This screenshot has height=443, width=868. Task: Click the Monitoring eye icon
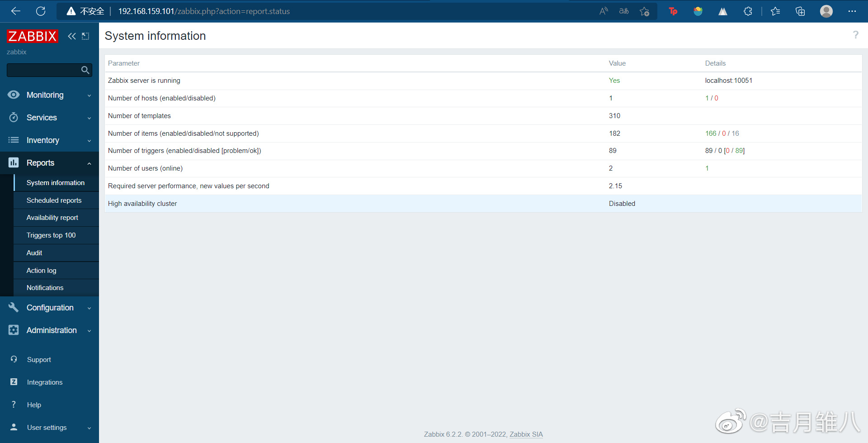14,95
